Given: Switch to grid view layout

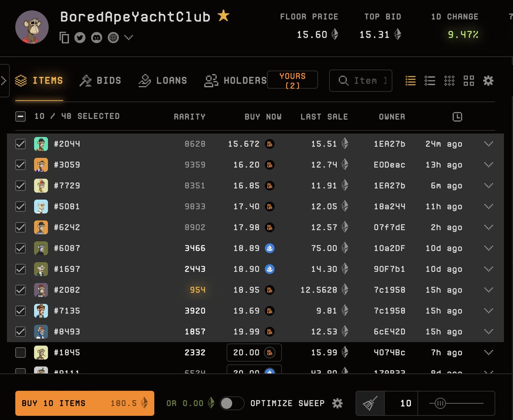Looking at the screenshot, I should coord(469,80).
